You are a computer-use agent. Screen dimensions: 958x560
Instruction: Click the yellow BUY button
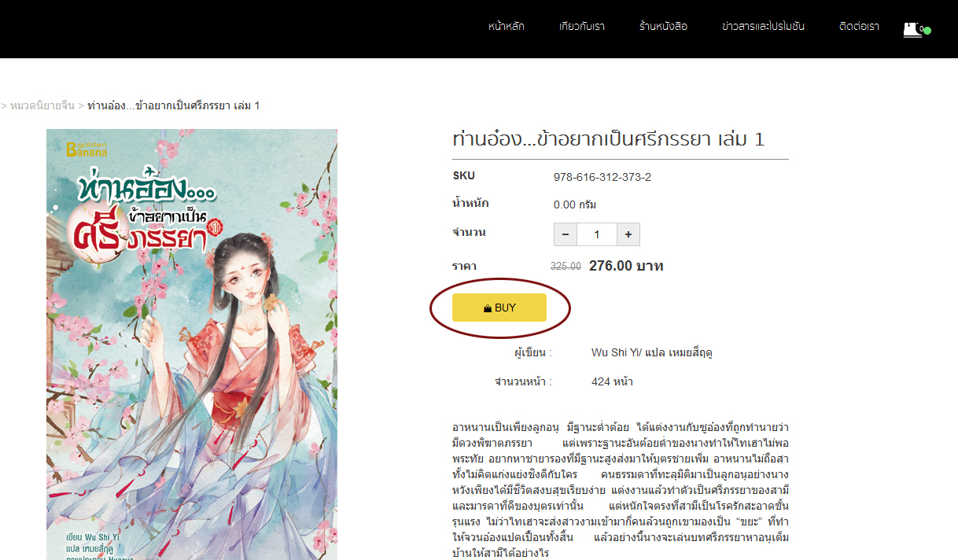click(x=499, y=308)
